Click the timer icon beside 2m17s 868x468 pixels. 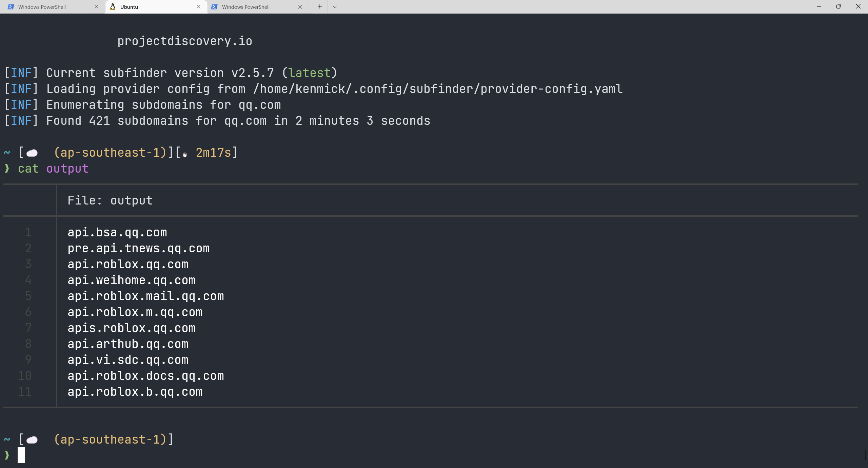(x=185, y=155)
